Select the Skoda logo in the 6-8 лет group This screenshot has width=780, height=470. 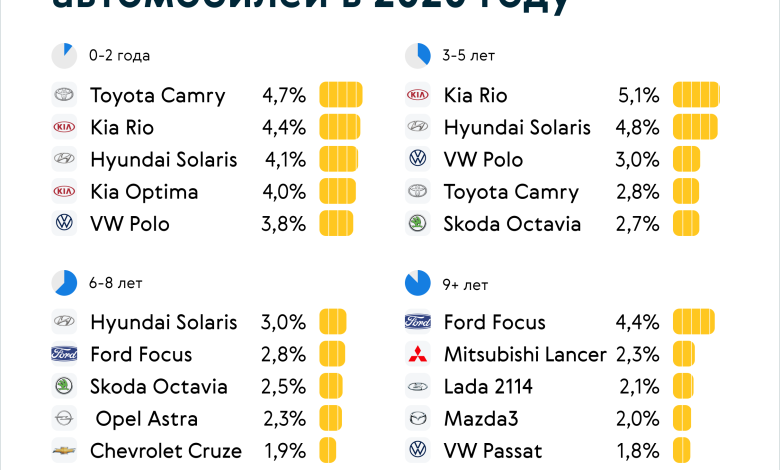tap(64, 387)
